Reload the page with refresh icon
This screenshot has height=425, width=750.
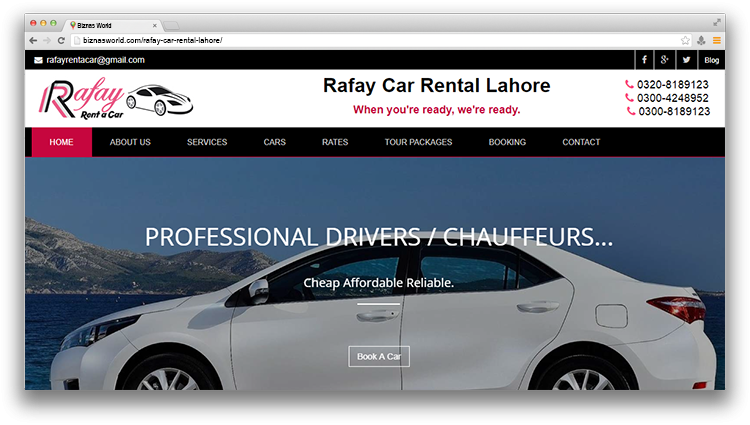61,41
